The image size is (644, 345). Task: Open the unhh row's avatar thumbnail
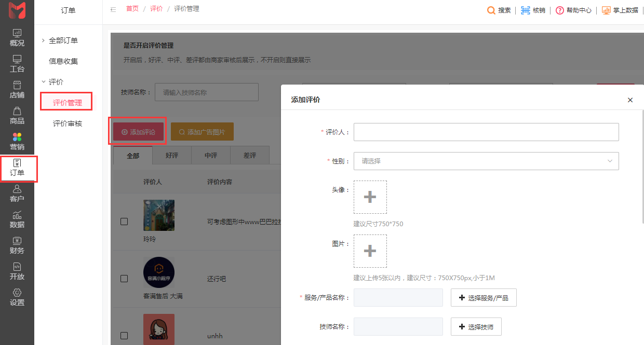coord(159,329)
